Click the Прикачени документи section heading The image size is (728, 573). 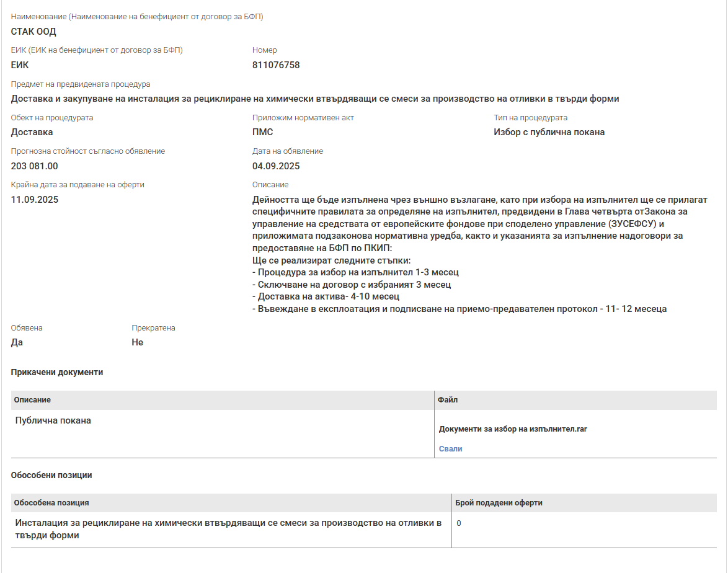coord(57,372)
